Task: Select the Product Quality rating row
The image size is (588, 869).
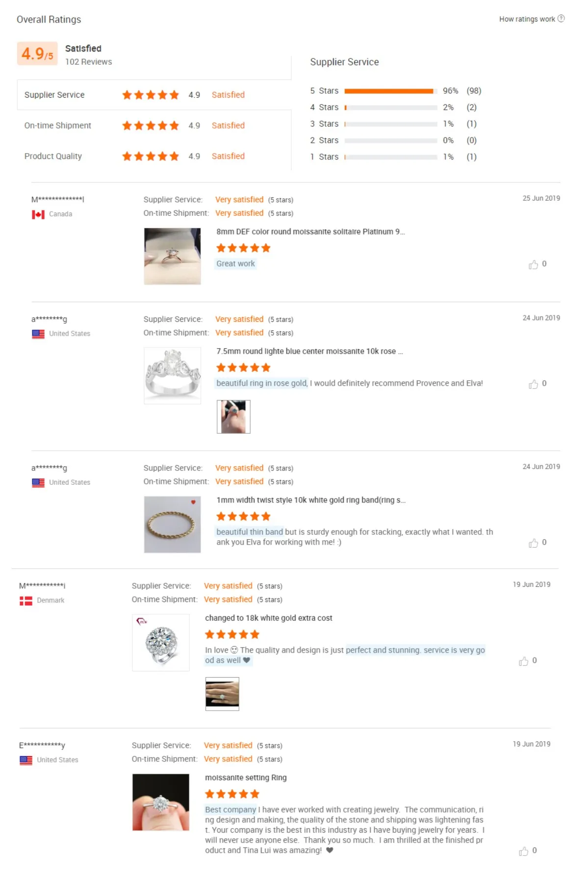Action: tap(154, 156)
